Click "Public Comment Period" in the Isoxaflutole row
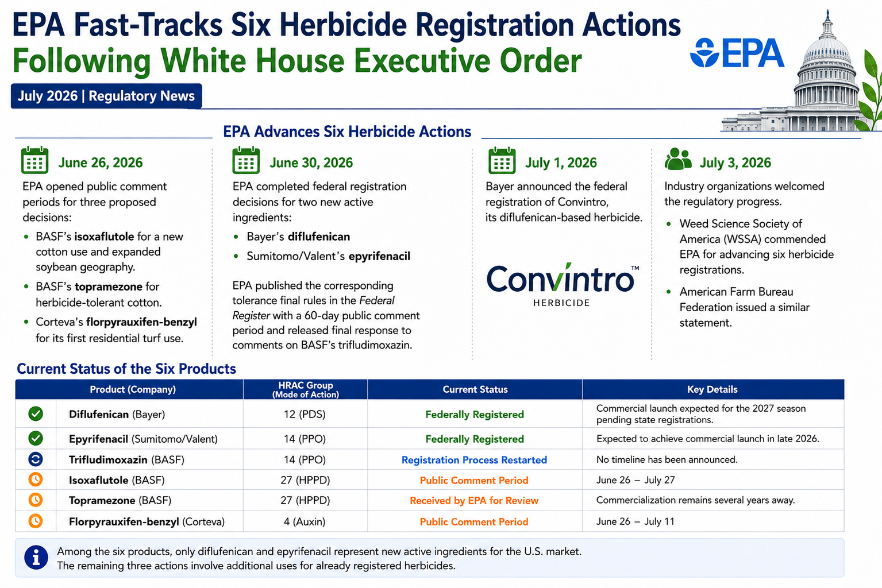Screen dimensions: 882x588 [x=474, y=481]
